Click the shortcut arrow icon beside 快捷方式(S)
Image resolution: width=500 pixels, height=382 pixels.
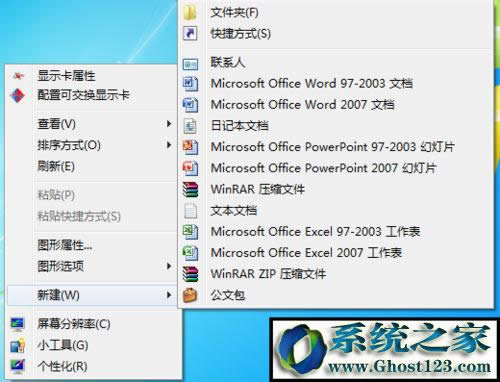(x=190, y=34)
